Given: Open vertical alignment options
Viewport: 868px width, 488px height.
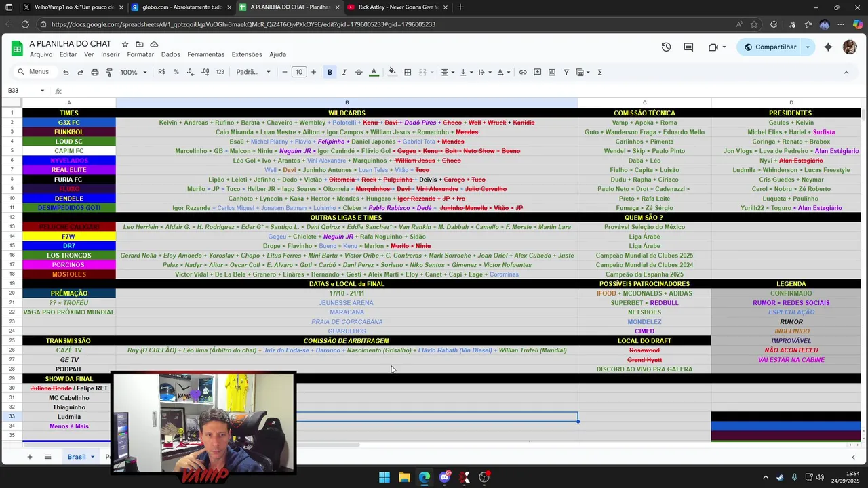Looking at the screenshot, I should coord(465,72).
